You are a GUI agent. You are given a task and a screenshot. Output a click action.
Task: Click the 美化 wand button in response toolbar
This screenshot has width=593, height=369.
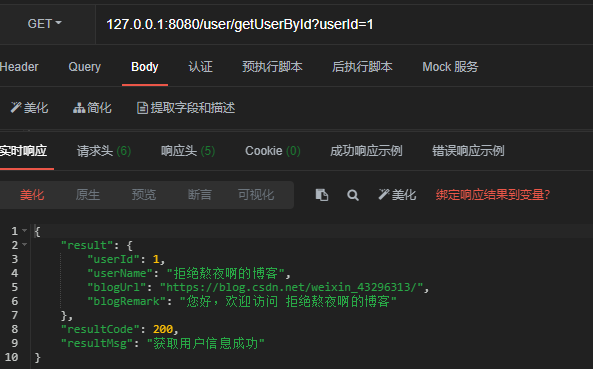coord(397,195)
